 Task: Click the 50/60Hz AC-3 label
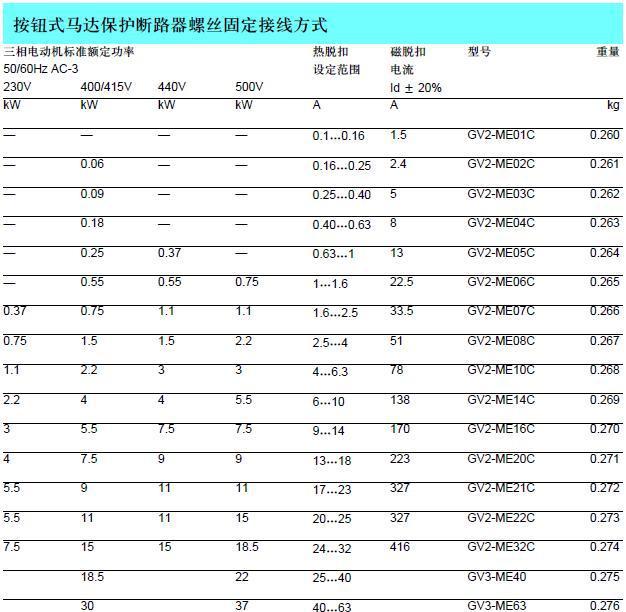(45, 68)
